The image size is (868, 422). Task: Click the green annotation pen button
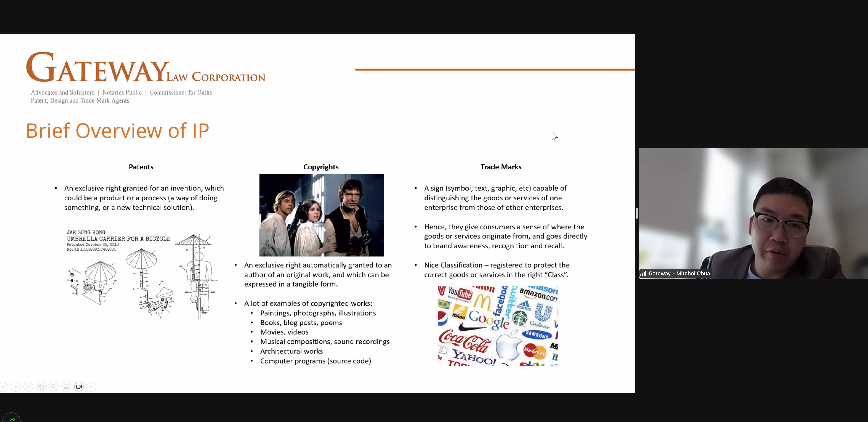(x=12, y=419)
